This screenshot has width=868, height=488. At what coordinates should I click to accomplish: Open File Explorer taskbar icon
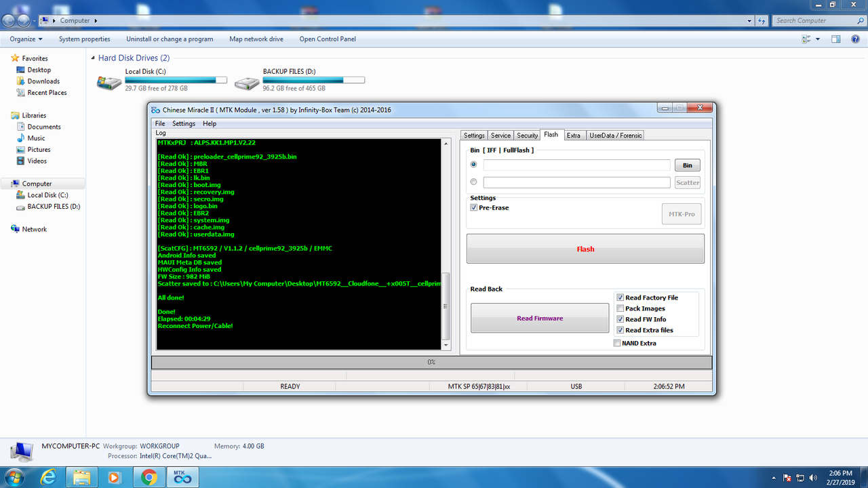(82, 477)
